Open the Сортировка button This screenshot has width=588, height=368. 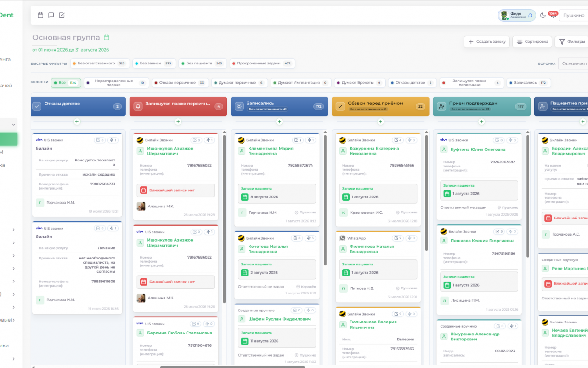click(x=532, y=42)
